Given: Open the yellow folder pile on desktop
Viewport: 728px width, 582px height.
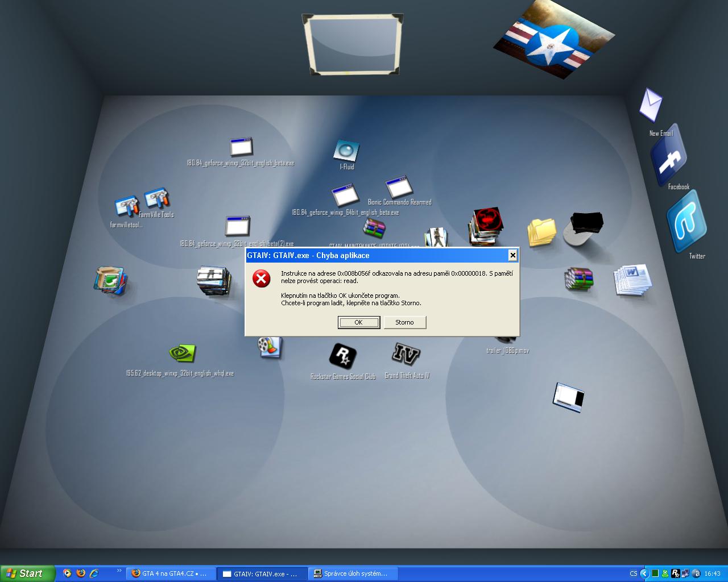Looking at the screenshot, I should [541, 232].
